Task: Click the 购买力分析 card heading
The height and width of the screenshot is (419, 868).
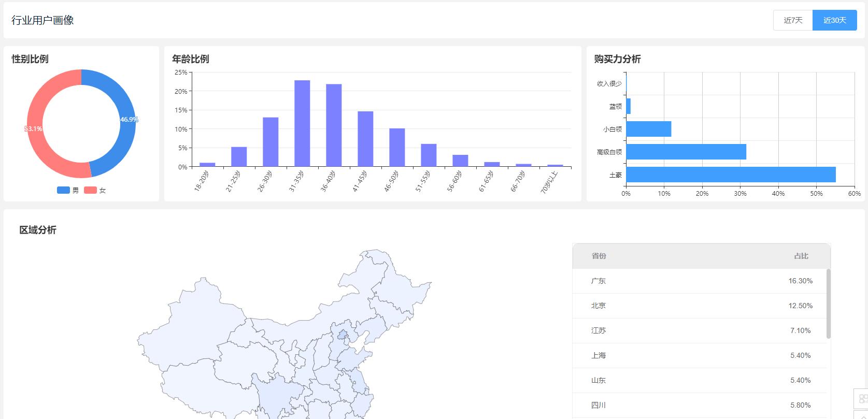Action: click(x=618, y=59)
